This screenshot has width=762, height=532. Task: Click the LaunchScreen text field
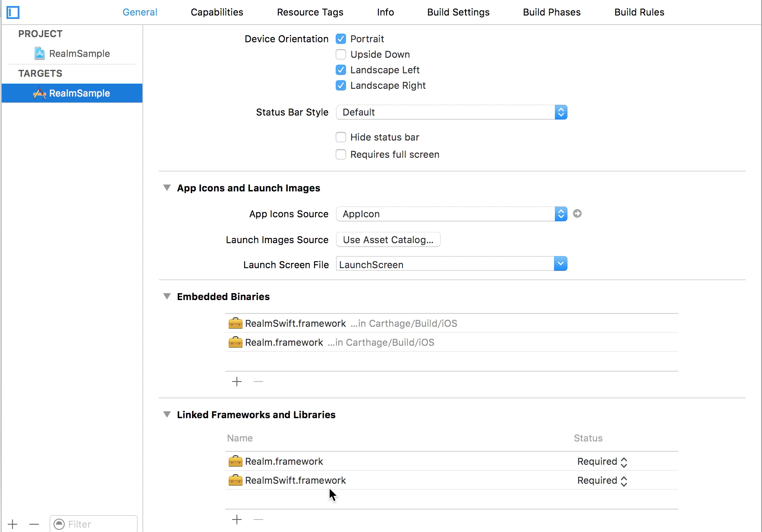pyautogui.click(x=445, y=264)
